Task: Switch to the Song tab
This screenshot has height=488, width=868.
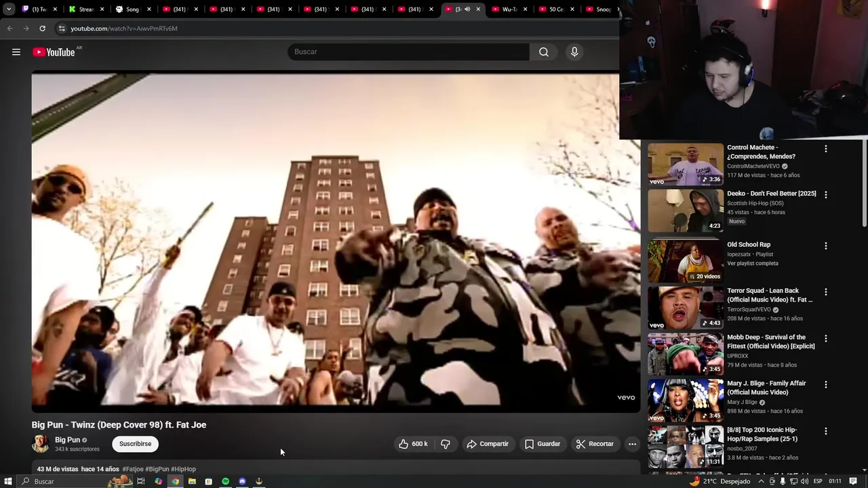Action: (x=133, y=9)
